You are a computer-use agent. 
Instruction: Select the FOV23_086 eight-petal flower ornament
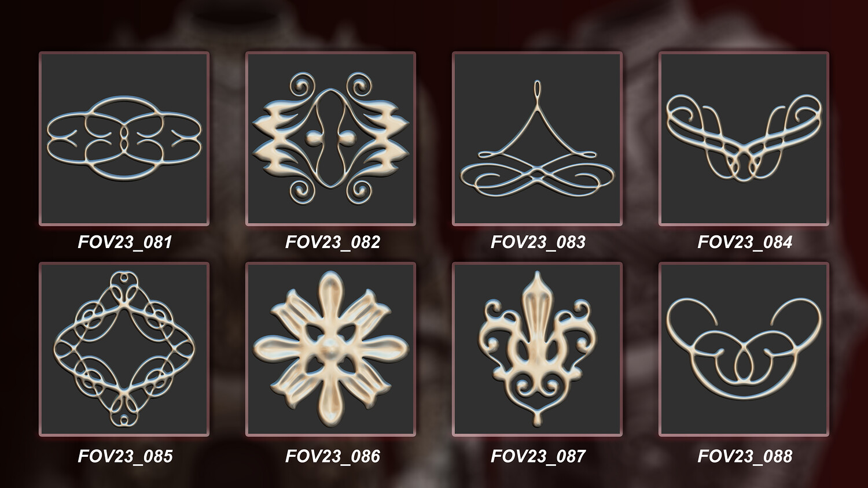(x=330, y=349)
